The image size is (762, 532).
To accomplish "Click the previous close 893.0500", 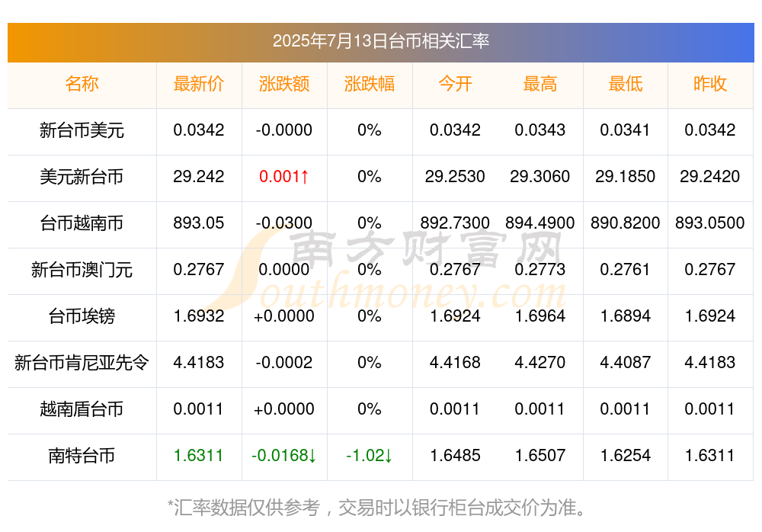I will pyautogui.click(x=710, y=223).
